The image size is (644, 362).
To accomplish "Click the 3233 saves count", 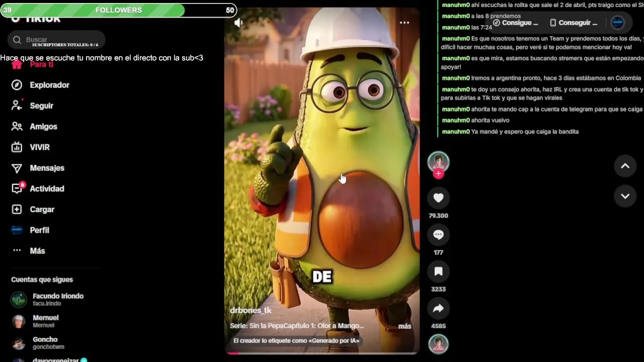I will click(x=438, y=289).
